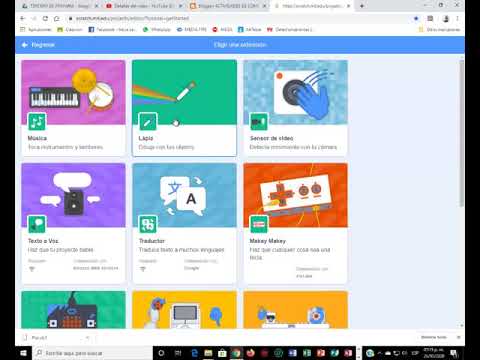Select the Traductor extension card
This screenshot has width=480, height=360.
pos(184,223)
